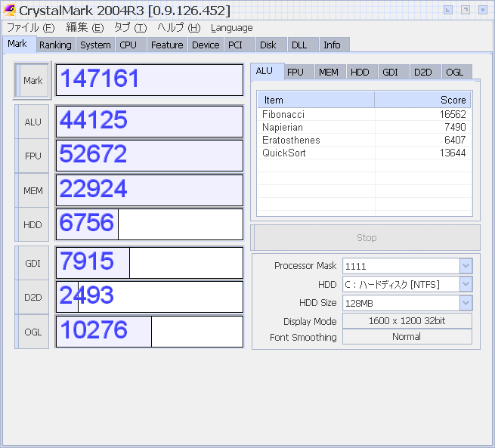Run the D2D benchmark button
This screenshot has width=495, height=448.
pos(32,297)
